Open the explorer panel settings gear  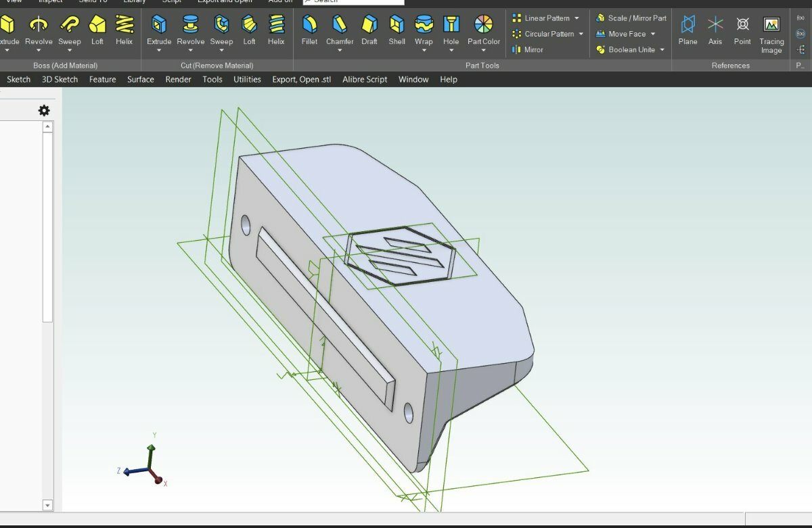(44, 110)
